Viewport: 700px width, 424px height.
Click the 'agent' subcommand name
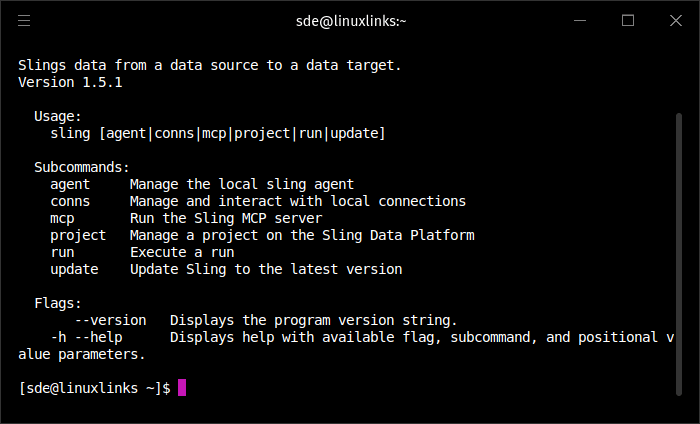(70, 184)
